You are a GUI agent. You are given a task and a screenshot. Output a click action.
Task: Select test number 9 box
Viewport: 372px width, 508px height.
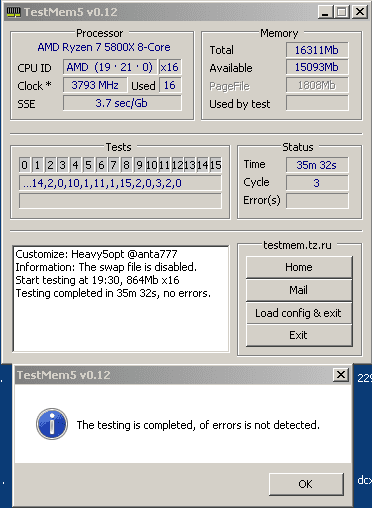tap(139, 165)
